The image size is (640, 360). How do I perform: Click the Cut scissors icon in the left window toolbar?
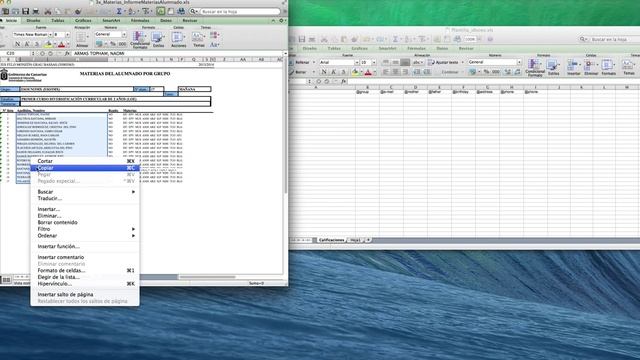coord(48,11)
